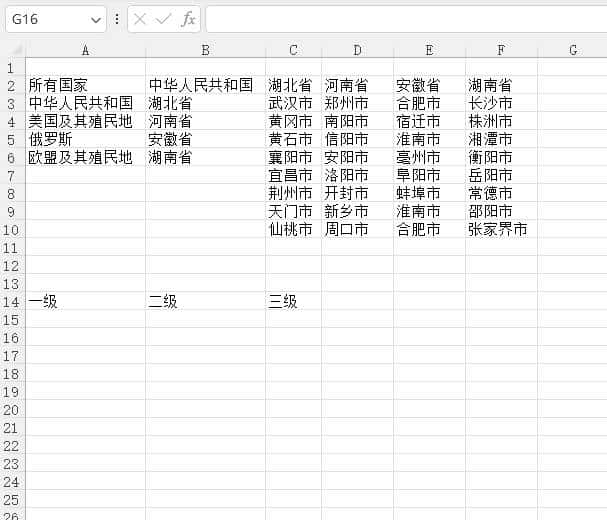Click header cell 中华人民共和国 in column B
The image size is (607, 520).
click(206, 85)
